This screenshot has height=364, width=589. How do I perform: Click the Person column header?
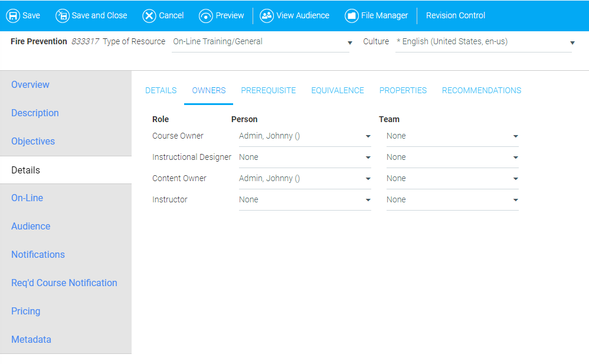point(244,119)
